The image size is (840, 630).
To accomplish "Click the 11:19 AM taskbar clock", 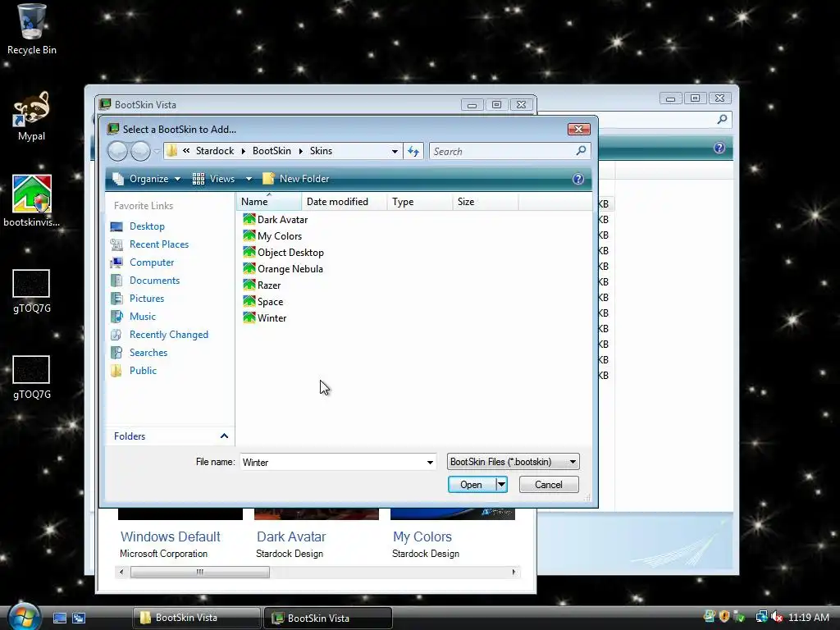I will click(x=809, y=617).
